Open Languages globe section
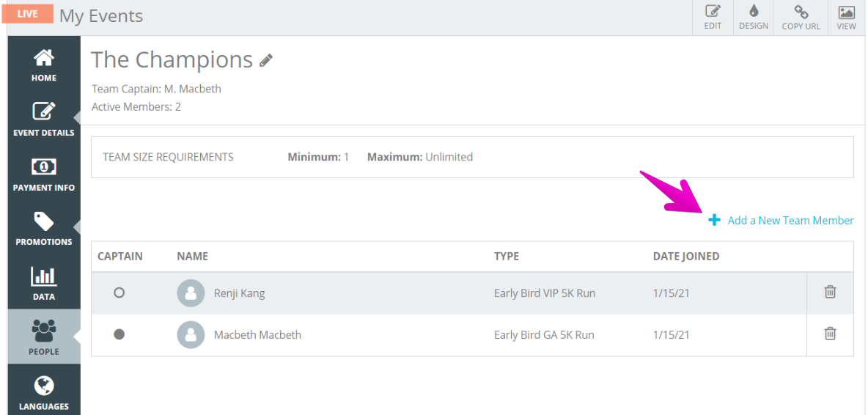This screenshot has height=415, width=868. 44,392
